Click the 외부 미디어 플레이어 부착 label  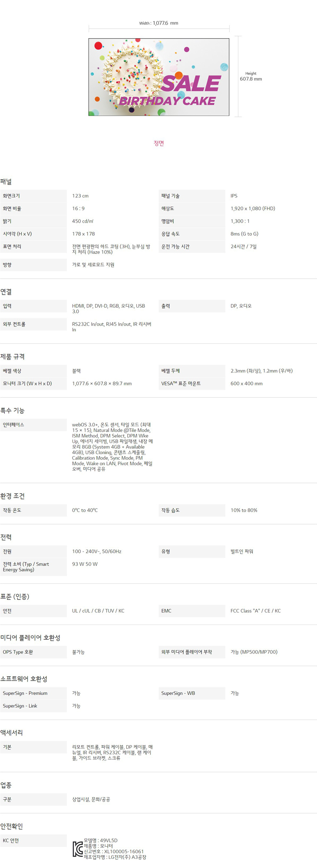tap(186, 652)
